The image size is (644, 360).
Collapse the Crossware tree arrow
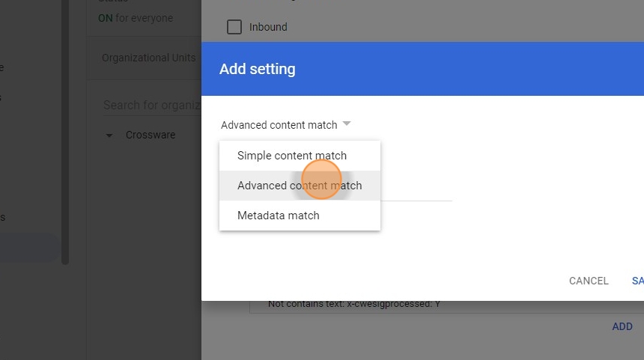[x=109, y=135]
